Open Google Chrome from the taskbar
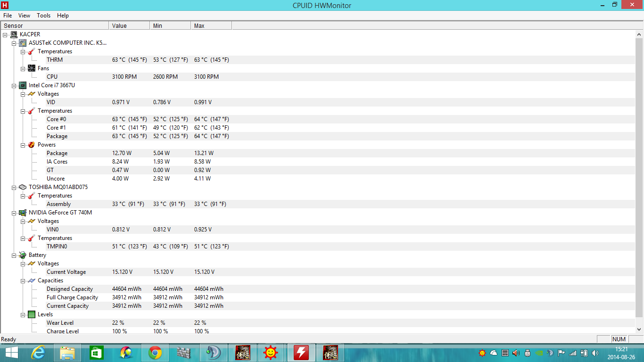This screenshot has height=362, width=644. click(155, 353)
